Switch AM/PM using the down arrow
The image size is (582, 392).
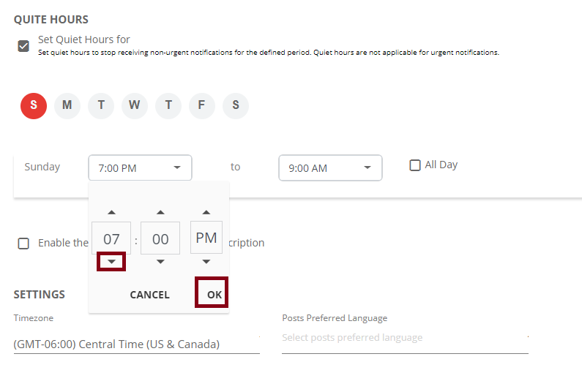(206, 262)
